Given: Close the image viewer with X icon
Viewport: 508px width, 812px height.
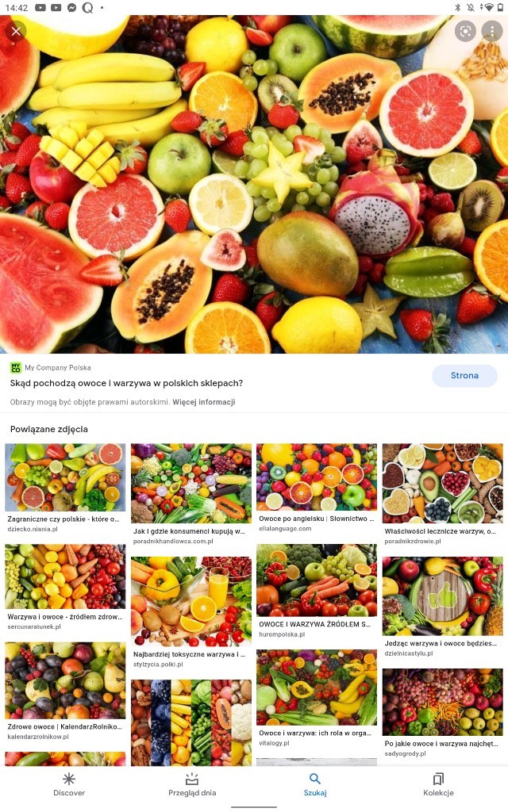Looking at the screenshot, I should pyautogui.click(x=16, y=32).
